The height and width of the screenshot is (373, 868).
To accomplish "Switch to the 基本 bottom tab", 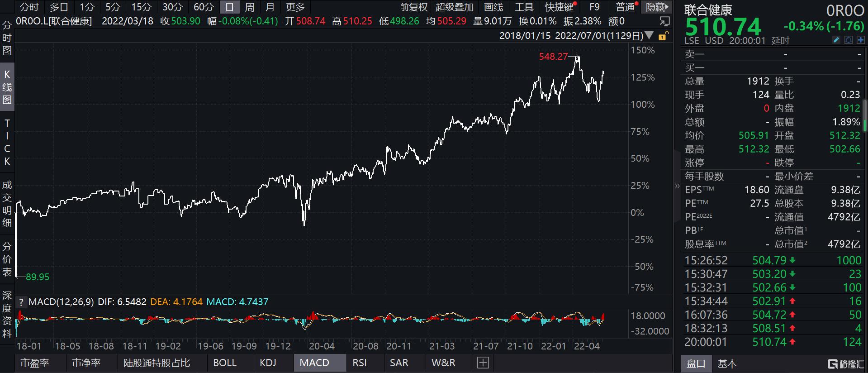I will coord(727,363).
